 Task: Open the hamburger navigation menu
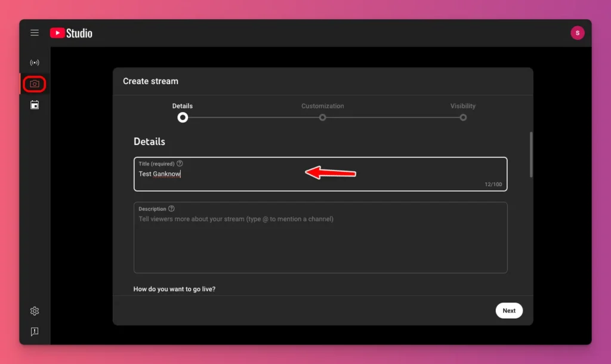coord(34,33)
